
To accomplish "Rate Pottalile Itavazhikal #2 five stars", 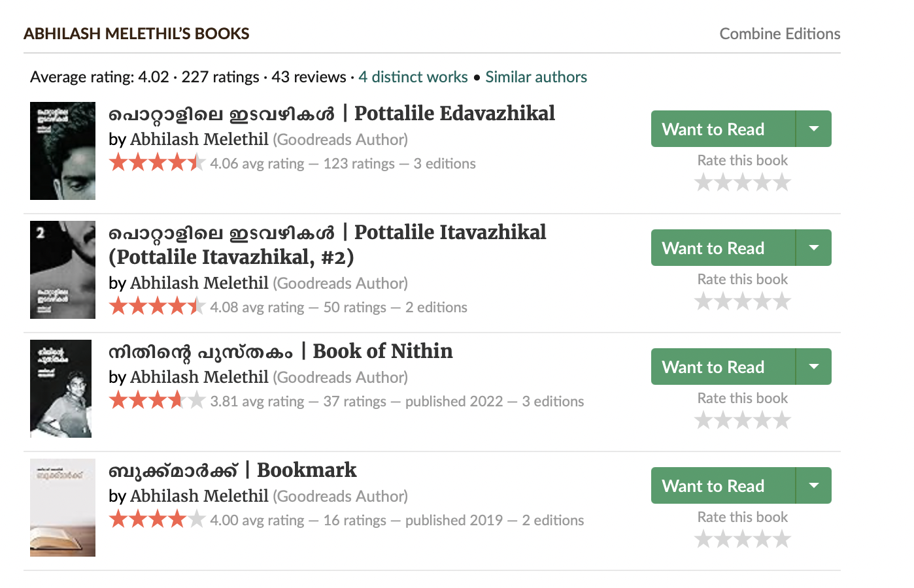I will tap(782, 301).
